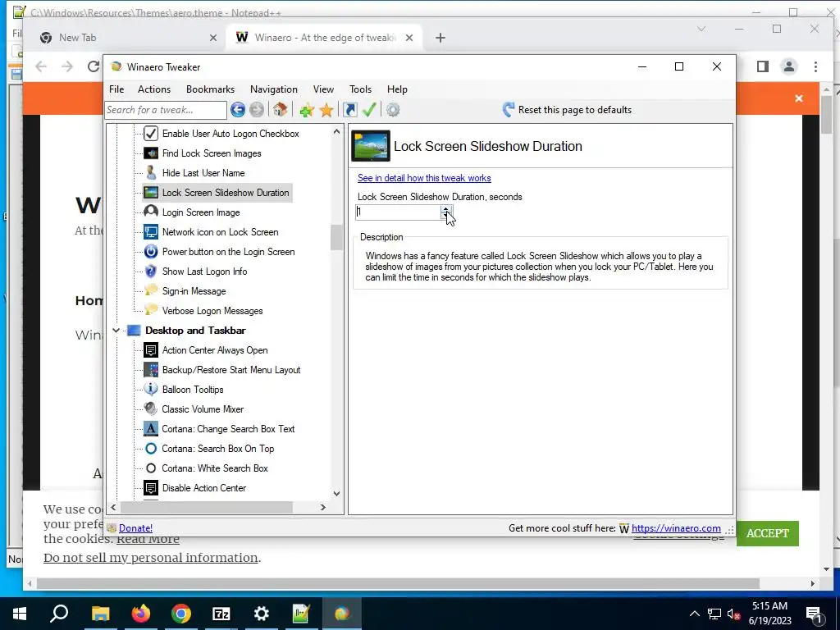Open new Chrome tab with plus button
Viewport: 840px width, 630px height.
click(441, 38)
